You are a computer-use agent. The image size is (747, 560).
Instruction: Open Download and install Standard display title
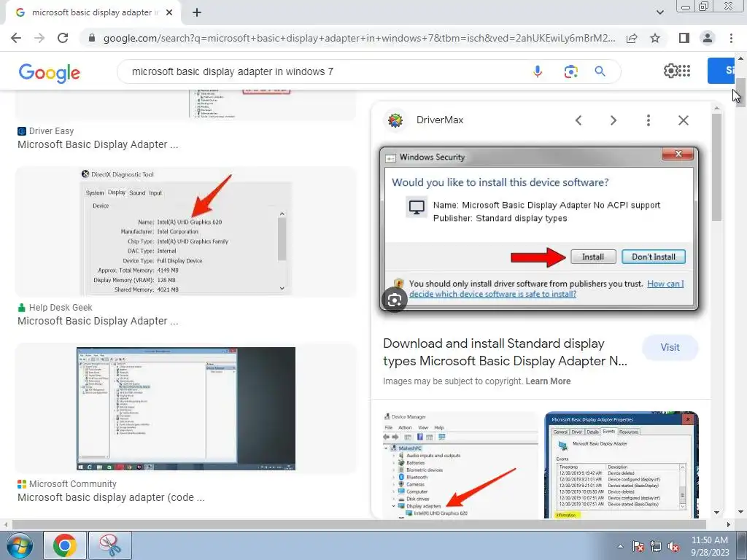point(505,352)
